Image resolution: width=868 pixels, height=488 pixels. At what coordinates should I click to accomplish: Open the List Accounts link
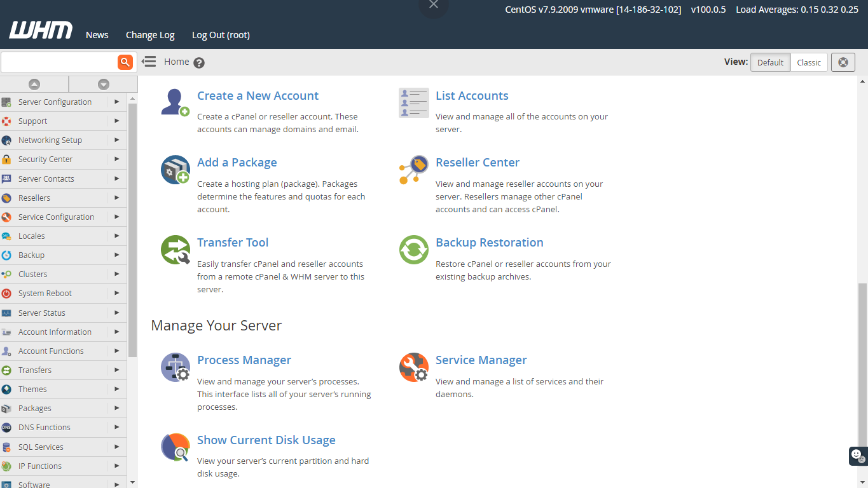[472, 96]
